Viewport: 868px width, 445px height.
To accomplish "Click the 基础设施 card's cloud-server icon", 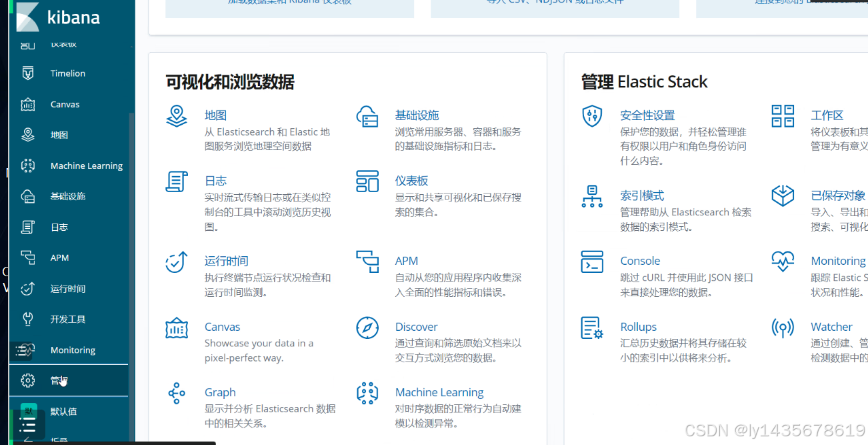I will 367,116.
